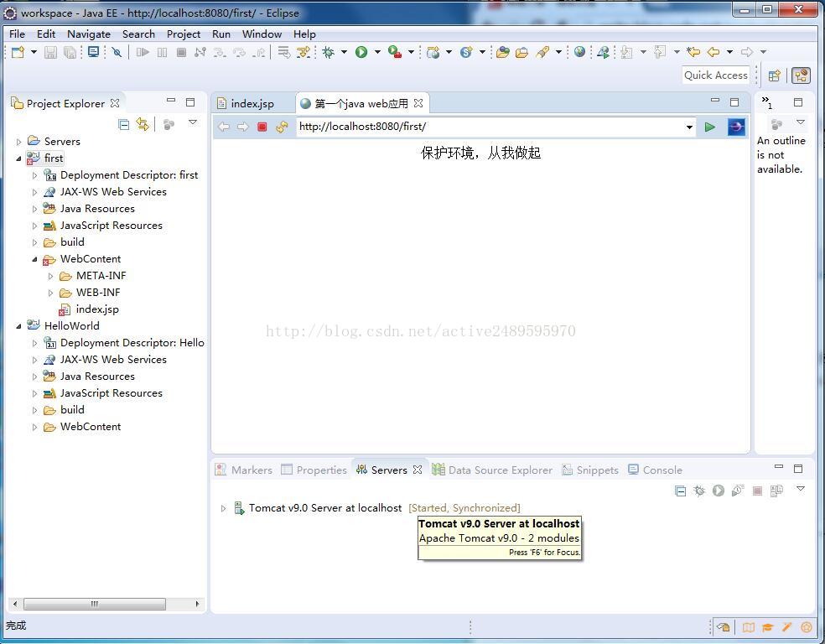
Task: Expand the Servers folder in tree
Action: (19, 142)
